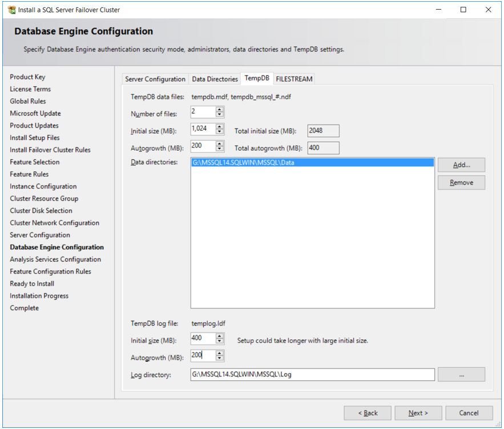Click Cluster Network Configuration step
Screen dimensions: 504x429
point(55,223)
